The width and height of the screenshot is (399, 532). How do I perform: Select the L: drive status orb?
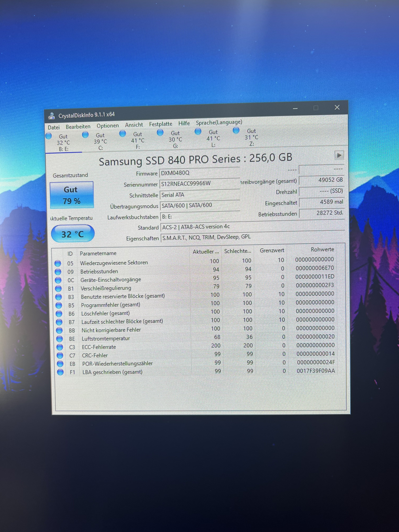coord(198,131)
